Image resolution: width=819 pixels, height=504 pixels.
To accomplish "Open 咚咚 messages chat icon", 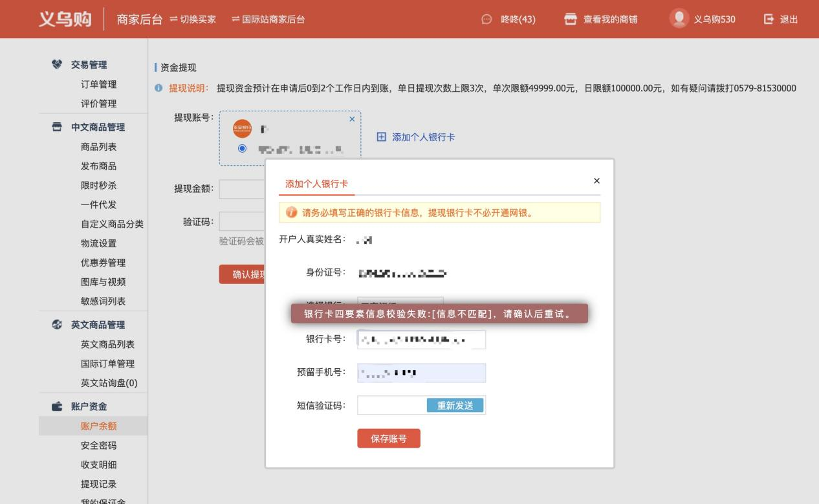I will click(486, 19).
